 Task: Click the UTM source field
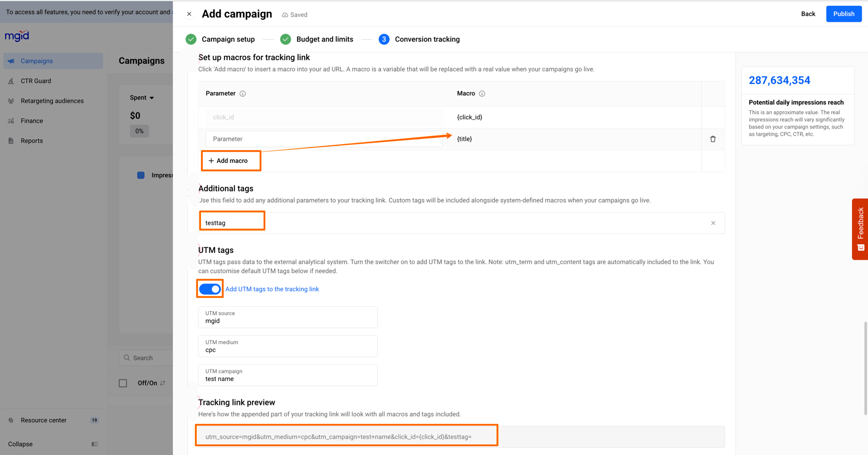coord(288,317)
